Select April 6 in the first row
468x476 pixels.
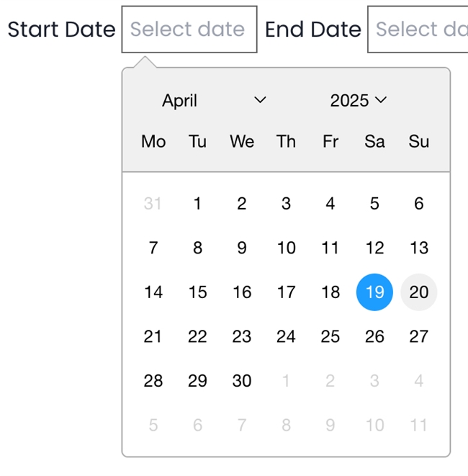coord(419,204)
